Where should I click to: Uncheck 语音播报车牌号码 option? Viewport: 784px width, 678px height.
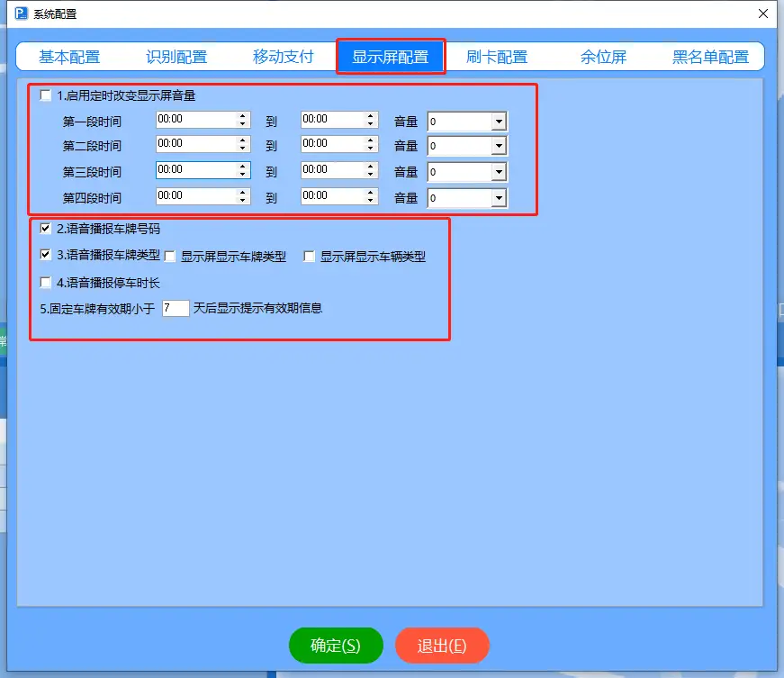(x=45, y=228)
